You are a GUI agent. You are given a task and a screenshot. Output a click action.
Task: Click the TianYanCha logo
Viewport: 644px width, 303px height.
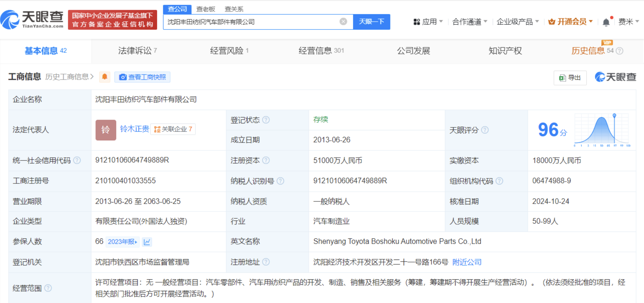point(32,19)
